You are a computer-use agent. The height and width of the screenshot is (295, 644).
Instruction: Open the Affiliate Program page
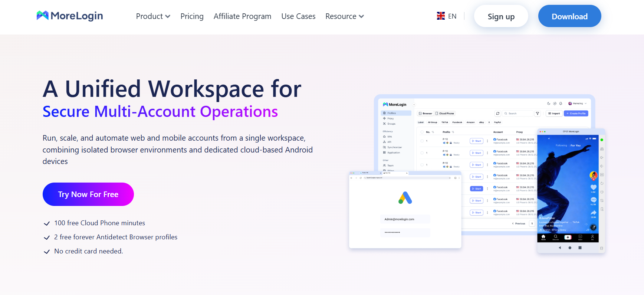242,16
